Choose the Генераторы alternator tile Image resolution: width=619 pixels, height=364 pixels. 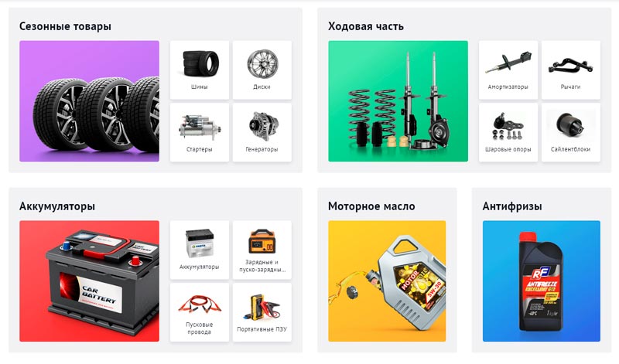click(262, 132)
